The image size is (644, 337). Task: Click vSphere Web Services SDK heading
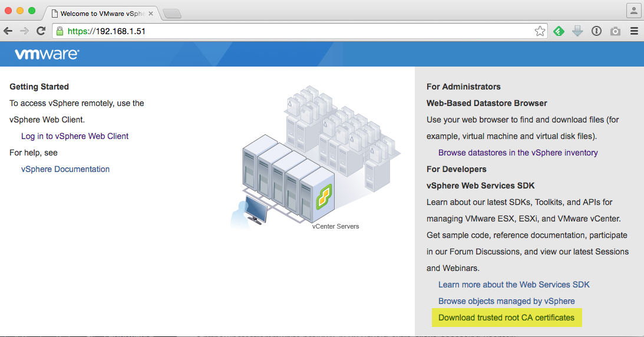tap(481, 186)
